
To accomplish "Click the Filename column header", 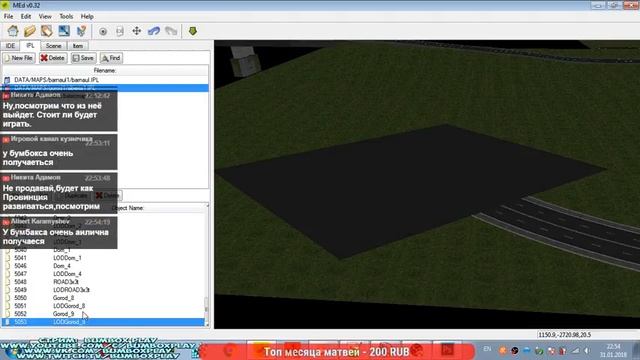I will coord(105,71).
